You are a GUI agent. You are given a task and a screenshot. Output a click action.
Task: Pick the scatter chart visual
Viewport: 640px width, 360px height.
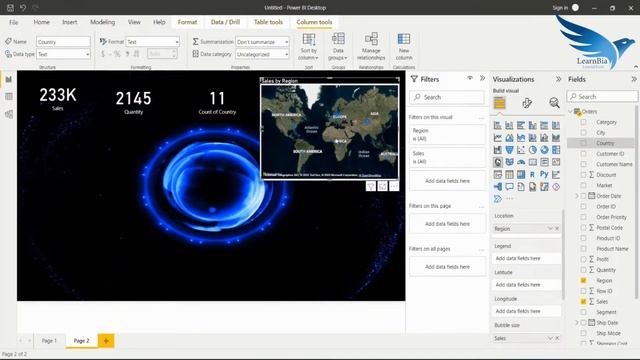521,150
